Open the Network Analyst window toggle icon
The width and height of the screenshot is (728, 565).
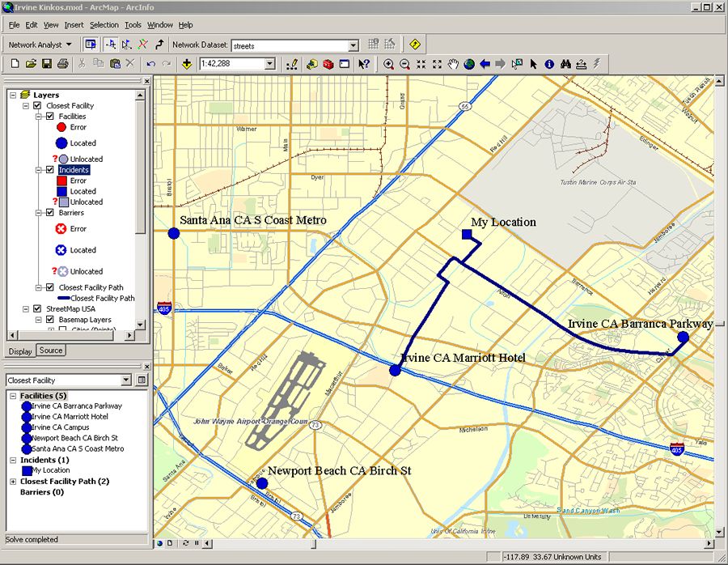(91, 45)
